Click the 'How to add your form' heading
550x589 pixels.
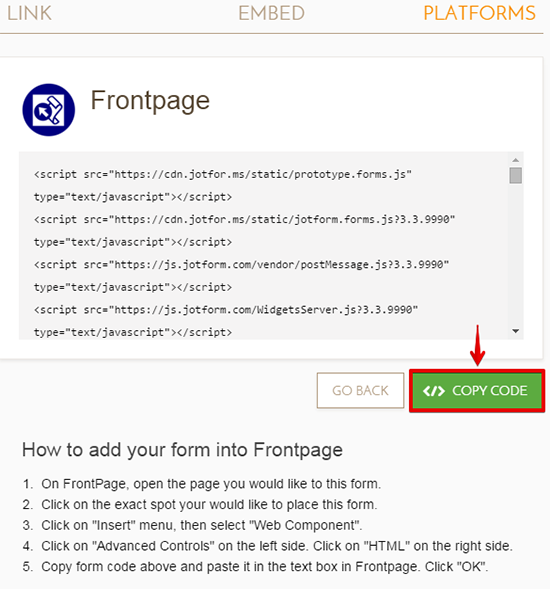coord(182,450)
